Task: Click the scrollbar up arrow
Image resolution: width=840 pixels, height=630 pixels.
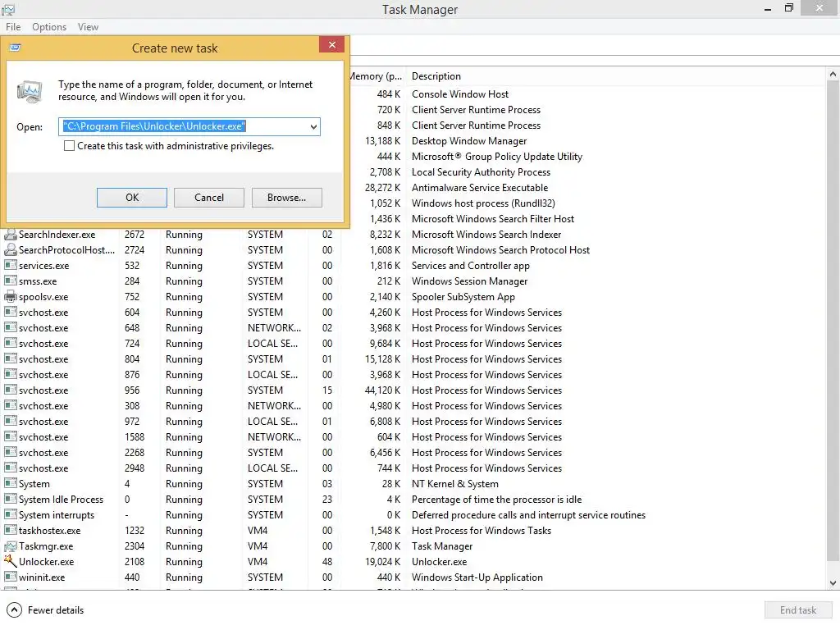Action: [x=833, y=75]
